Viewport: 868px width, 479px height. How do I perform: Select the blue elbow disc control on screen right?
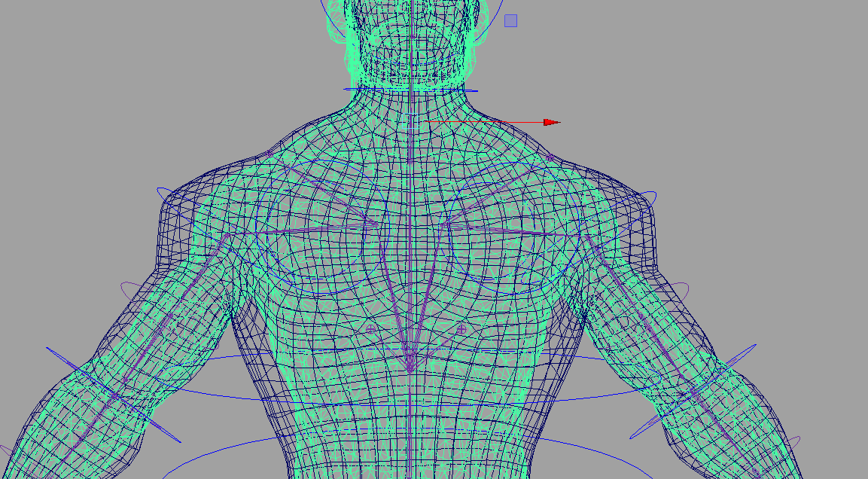pyautogui.click(x=693, y=392)
